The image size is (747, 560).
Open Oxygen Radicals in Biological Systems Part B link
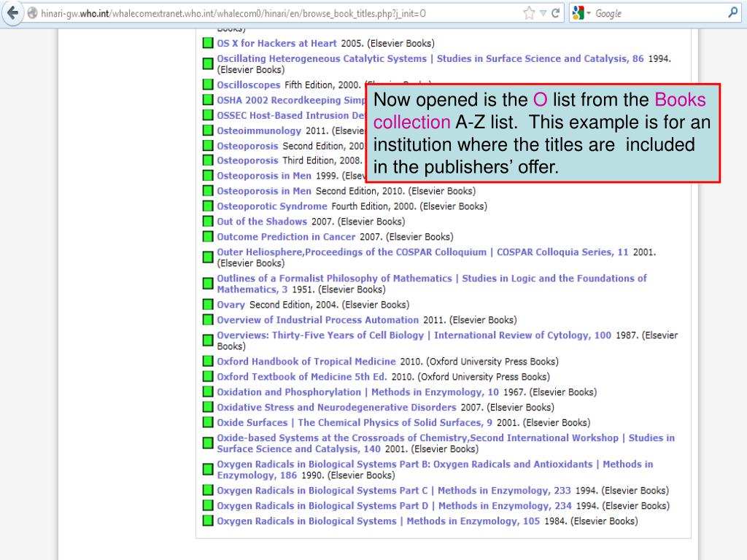435,470
